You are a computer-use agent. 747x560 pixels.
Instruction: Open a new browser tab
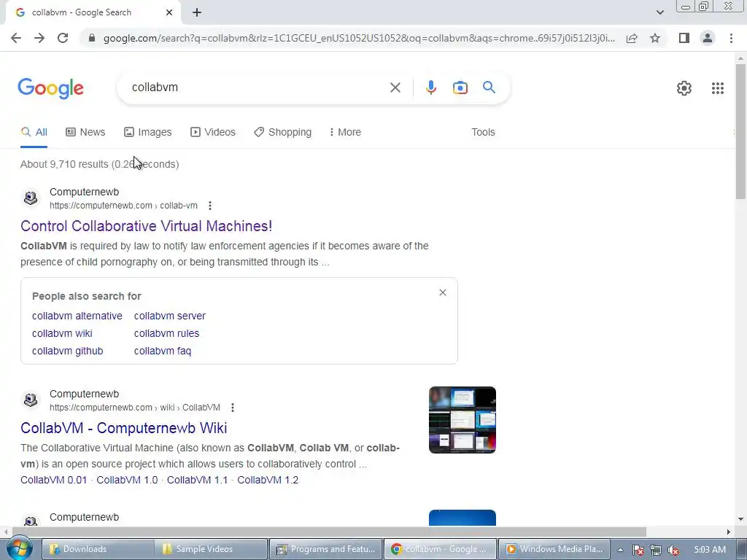point(197,13)
